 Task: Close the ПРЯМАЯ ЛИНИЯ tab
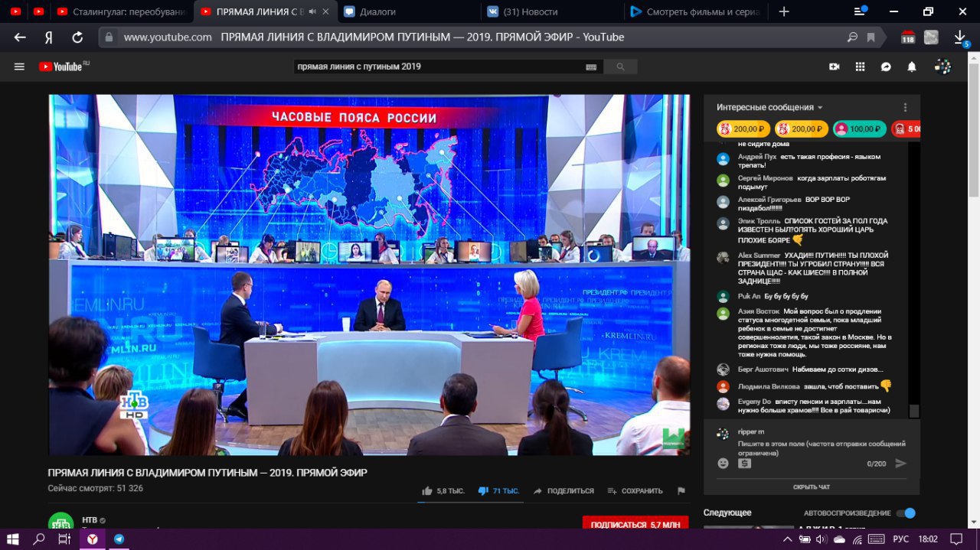point(326,11)
